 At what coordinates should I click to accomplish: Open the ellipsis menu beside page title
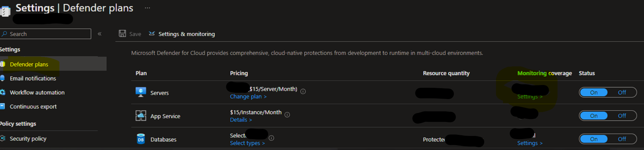147,8
